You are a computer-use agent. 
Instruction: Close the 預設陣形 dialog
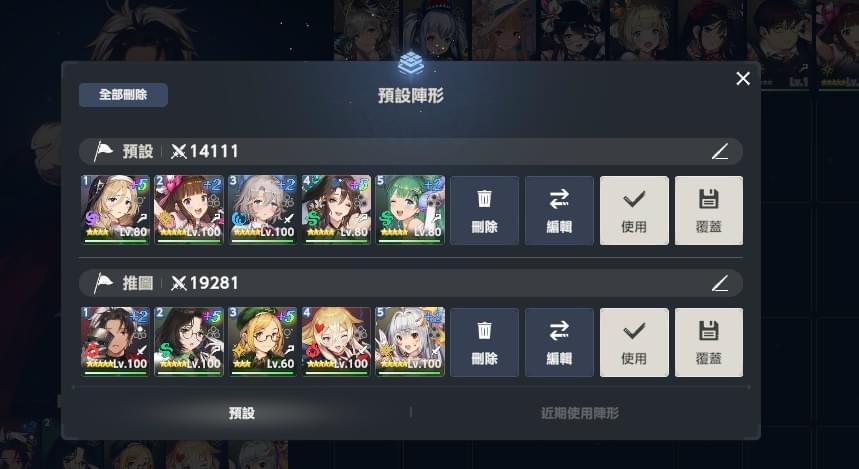pos(743,79)
